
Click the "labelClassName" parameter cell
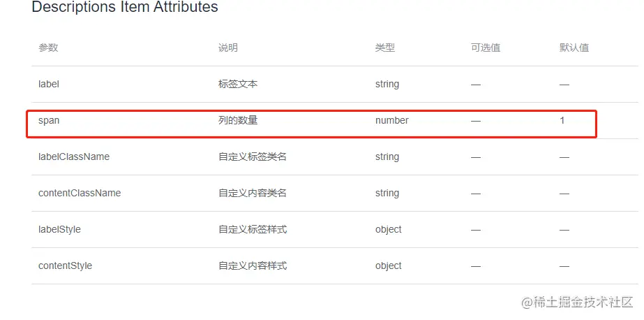point(74,157)
